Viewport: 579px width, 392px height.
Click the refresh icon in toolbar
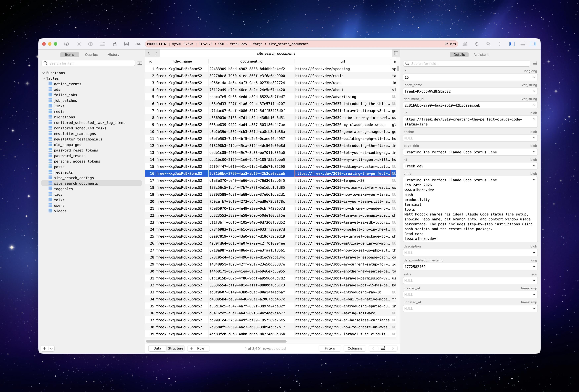point(476,44)
